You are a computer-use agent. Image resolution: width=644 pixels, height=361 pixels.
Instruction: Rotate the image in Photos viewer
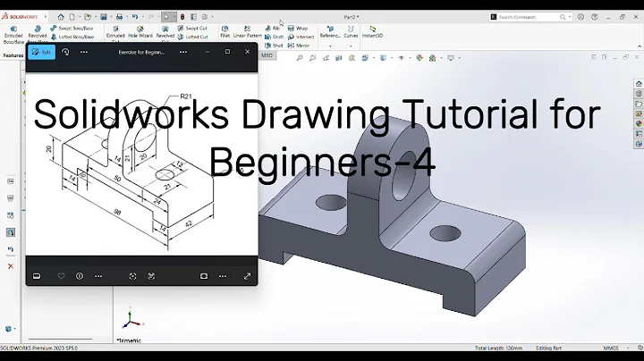click(65, 52)
